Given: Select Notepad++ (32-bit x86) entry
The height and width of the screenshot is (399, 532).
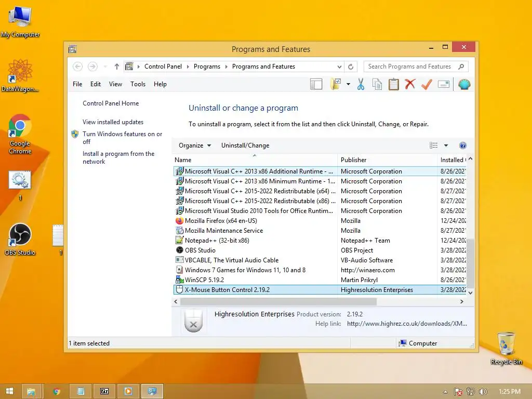Looking at the screenshot, I should (320, 240).
